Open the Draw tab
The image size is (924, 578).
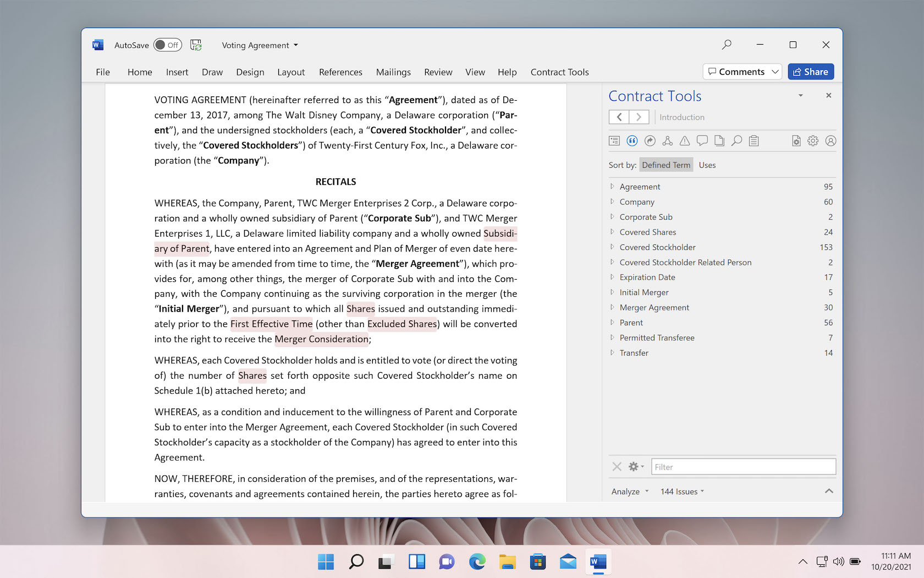pos(212,72)
